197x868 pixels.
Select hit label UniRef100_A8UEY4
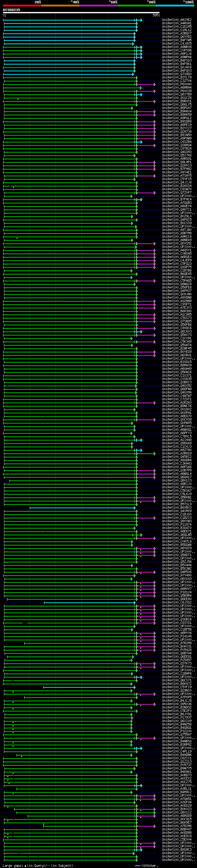pyautogui.click(x=177, y=206)
